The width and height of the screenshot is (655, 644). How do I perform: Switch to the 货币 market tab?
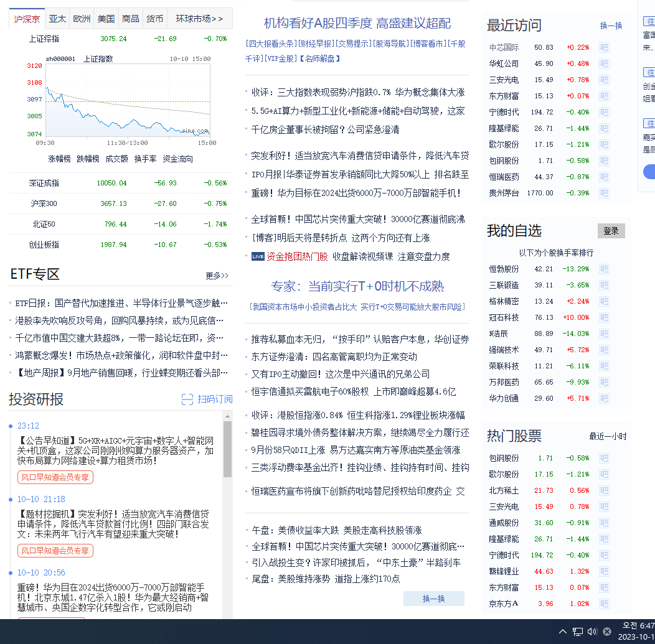click(x=155, y=19)
